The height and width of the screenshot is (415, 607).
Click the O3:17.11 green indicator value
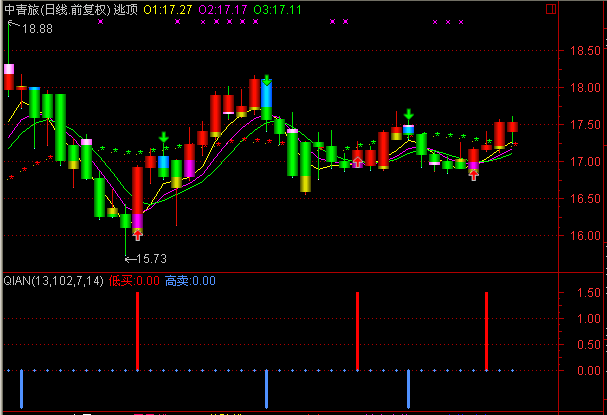[x=279, y=8]
